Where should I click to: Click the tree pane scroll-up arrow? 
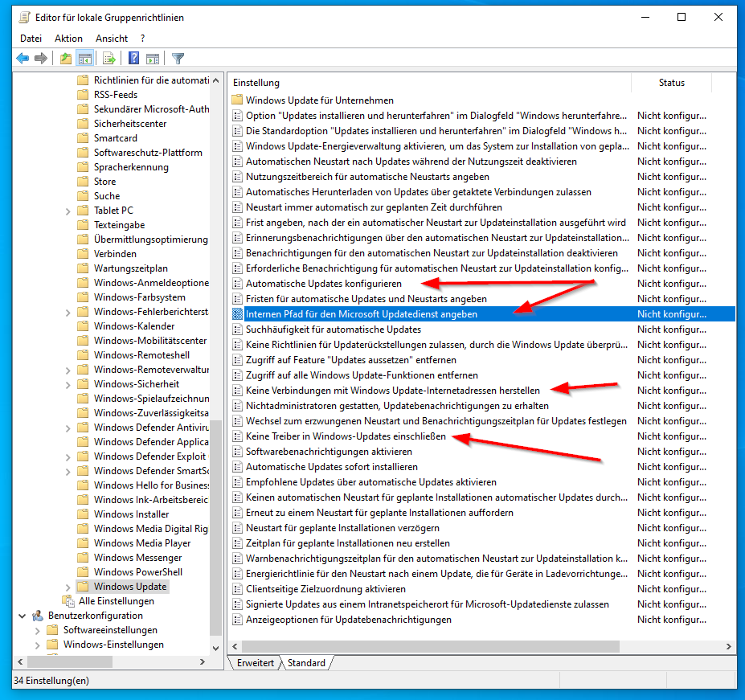[215, 81]
